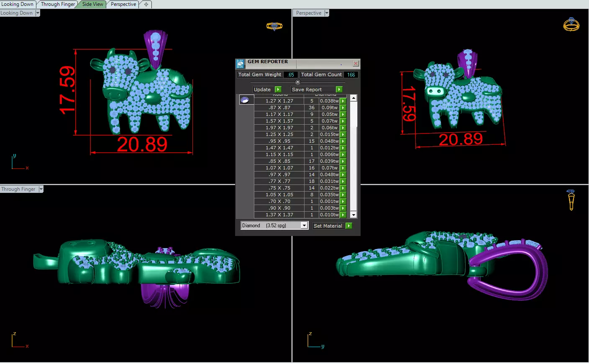The height and width of the screenshot is (364, 589).
Task: Click the green arrow for 1.05 X 1.05 row
Action: point(343,195)
